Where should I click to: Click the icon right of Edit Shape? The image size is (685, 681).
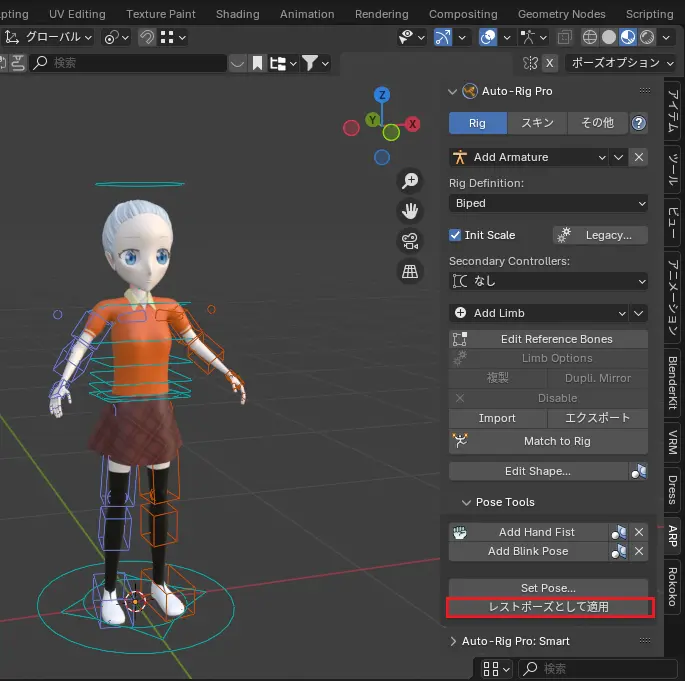639,471
